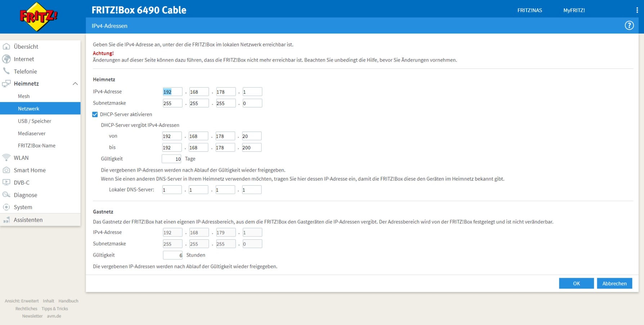Open FRITZ!NAS link in header
Viewport: 644px width, 325px height.
tap(529, 10)
